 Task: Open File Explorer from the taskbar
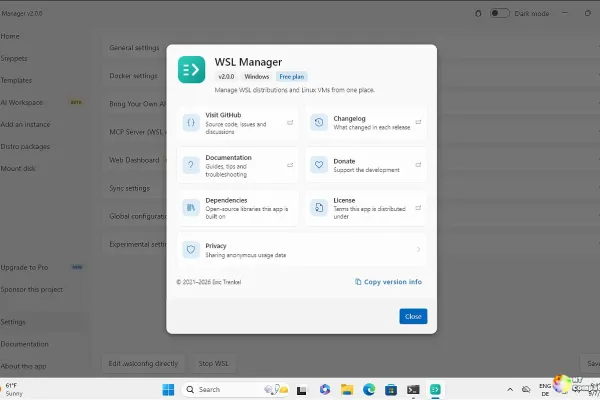tap(347, 390)
